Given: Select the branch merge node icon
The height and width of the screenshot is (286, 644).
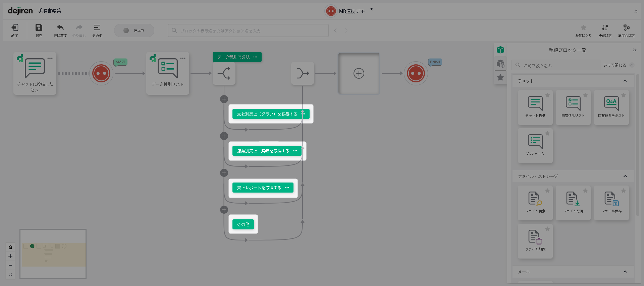Looking at the screenshot, I should [x=303, y=73].
